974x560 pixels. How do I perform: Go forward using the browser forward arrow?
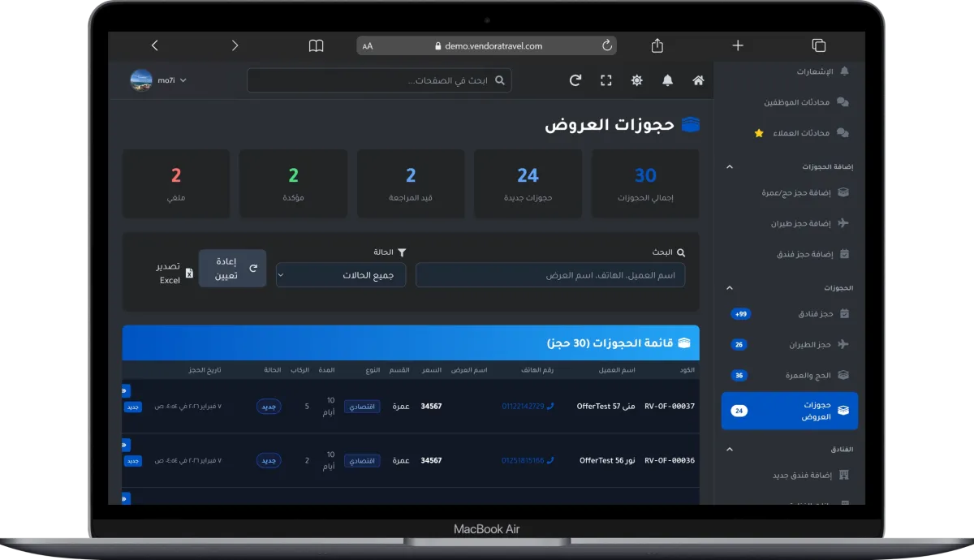click(235, 45)
